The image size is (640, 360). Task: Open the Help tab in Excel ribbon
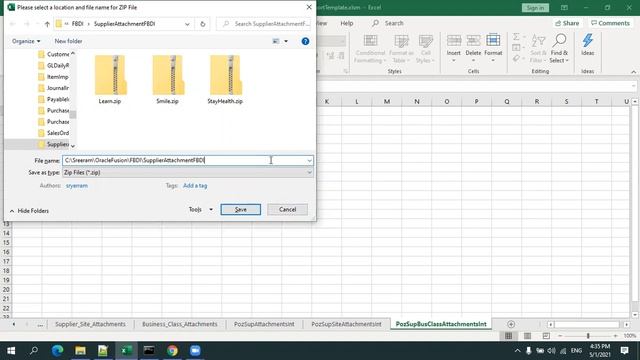tap(347, 23)
